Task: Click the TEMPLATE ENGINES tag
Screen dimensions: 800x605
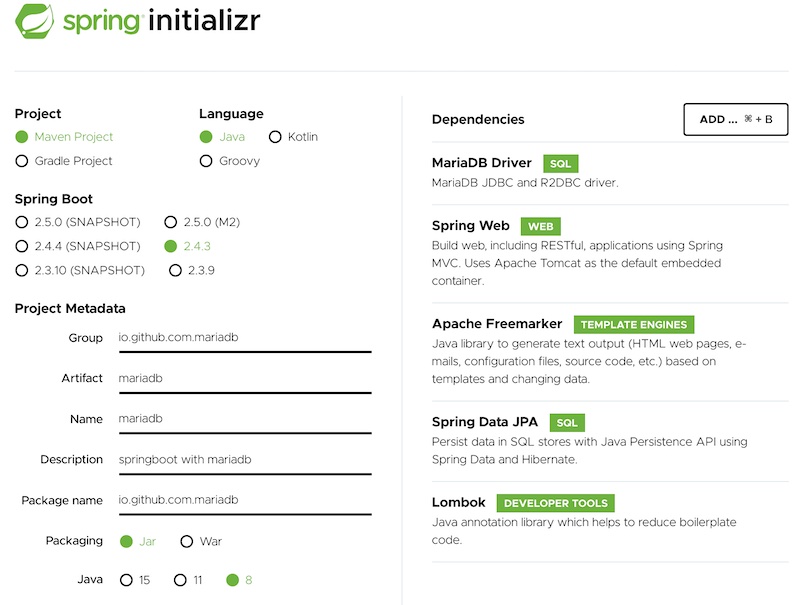Action: click(x=634, y=324)
